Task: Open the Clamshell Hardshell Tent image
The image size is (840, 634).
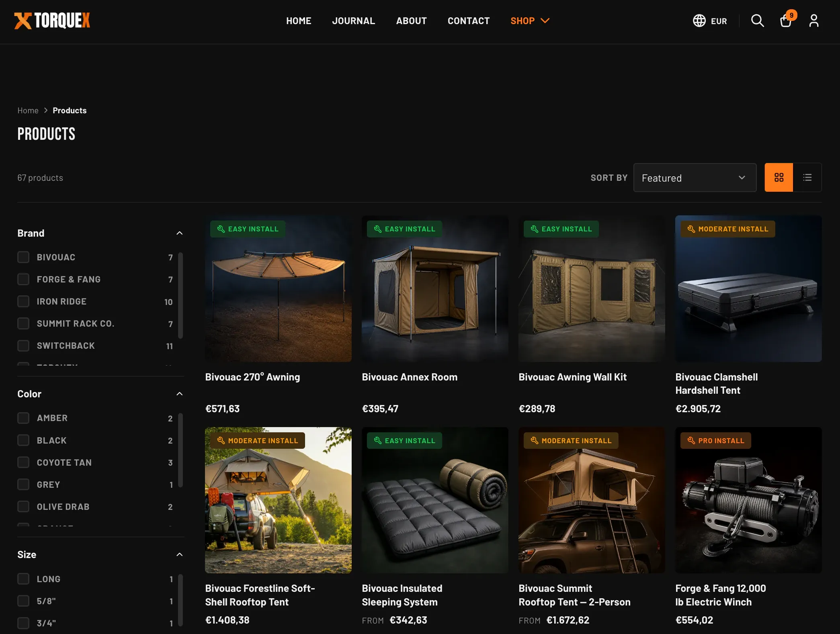Action: click(748, 288)
